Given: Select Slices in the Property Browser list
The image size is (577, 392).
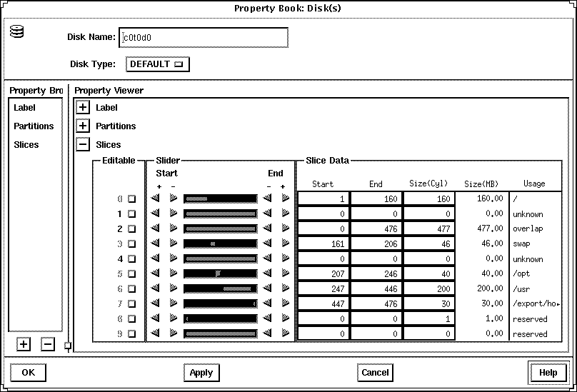Looking at the screenshot, I should pyautogui.click(x=26, y=145).
